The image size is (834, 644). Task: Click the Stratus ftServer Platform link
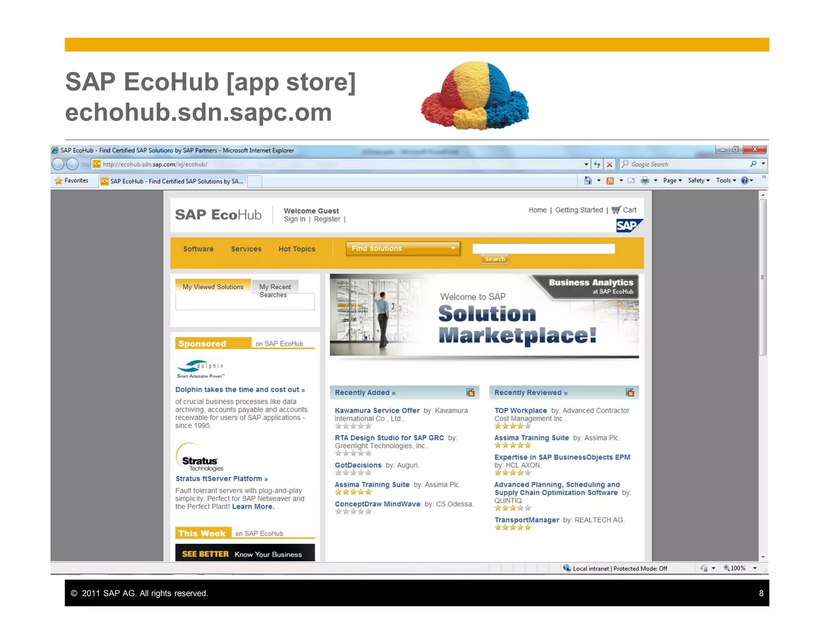[222, 479]
